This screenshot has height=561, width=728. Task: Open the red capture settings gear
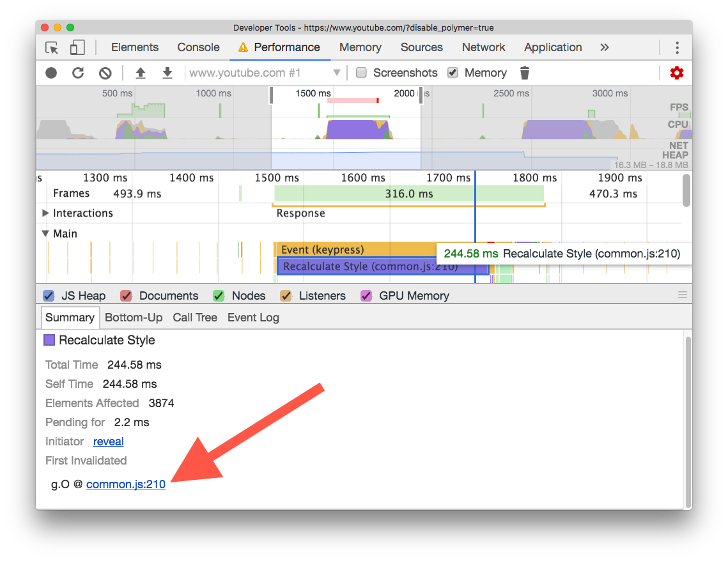click(676, 73)
